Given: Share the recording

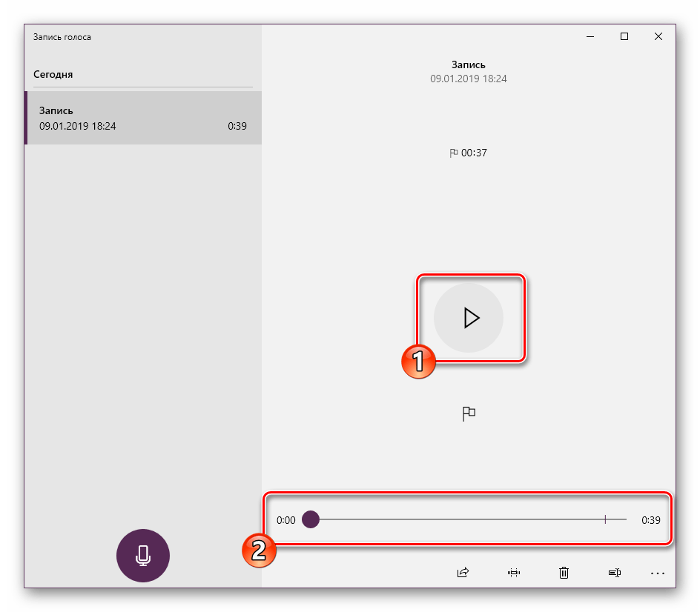Looking at the screenshot, I should [463, 573].
